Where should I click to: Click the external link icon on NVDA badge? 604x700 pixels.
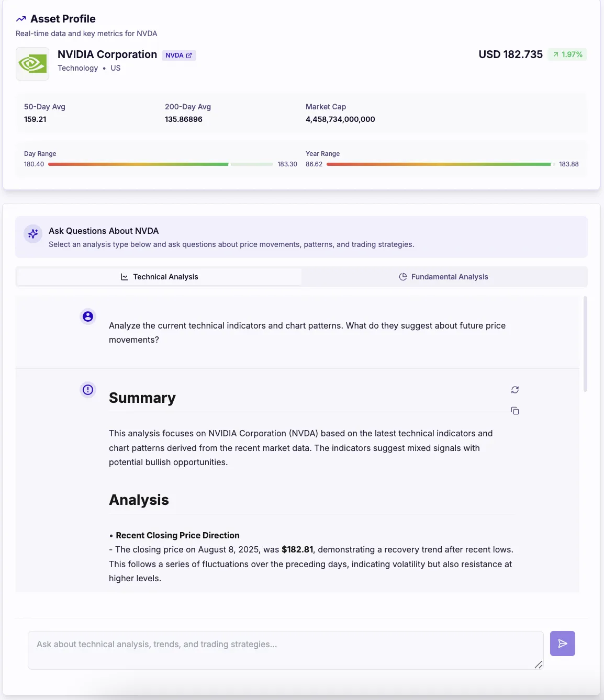coord(189,55)
